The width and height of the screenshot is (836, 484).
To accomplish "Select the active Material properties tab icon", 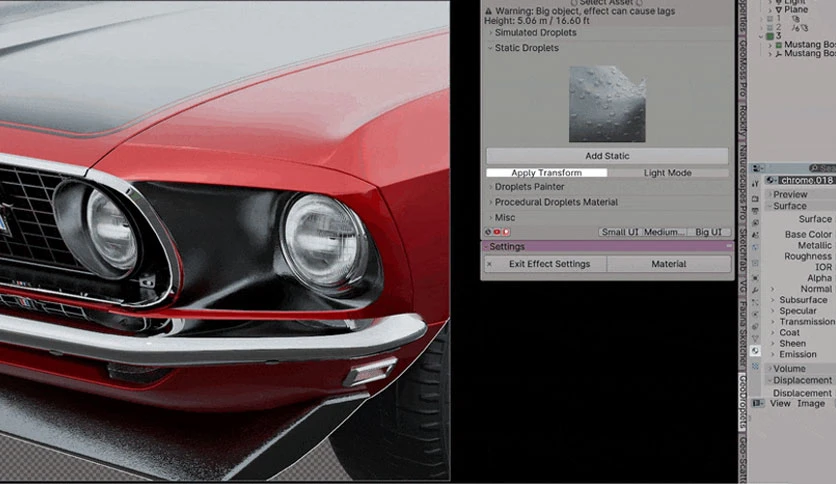I will click(755, 351).
